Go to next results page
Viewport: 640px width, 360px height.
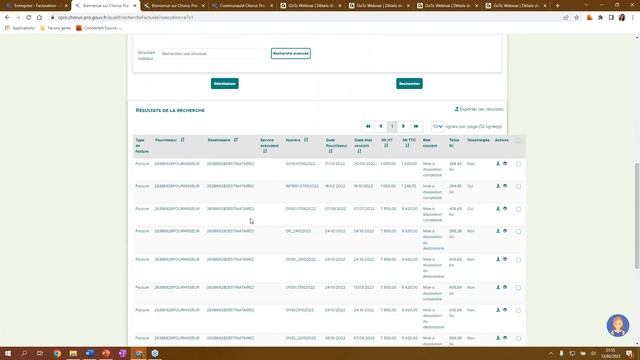(404, 127)
